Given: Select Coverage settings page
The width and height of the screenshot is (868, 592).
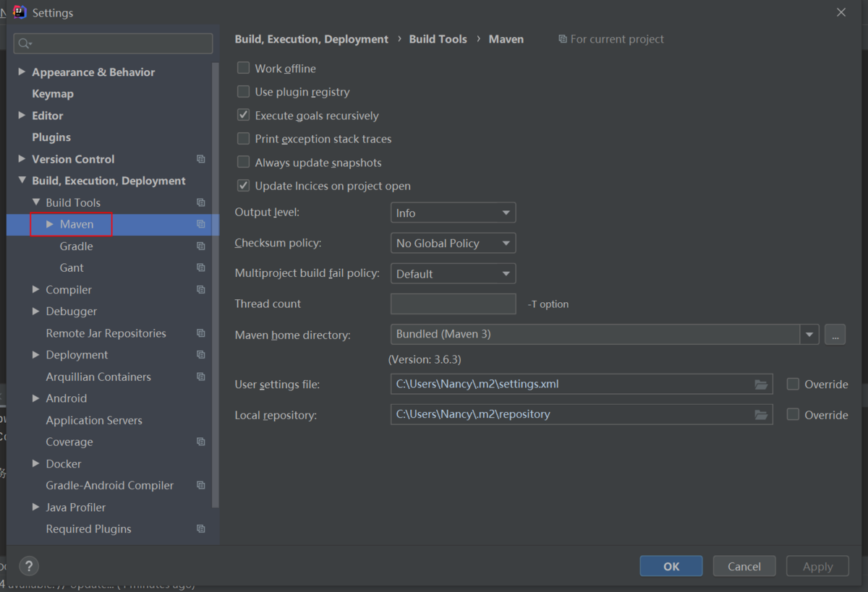Looking at the screenshot, I should pos(69,442).
